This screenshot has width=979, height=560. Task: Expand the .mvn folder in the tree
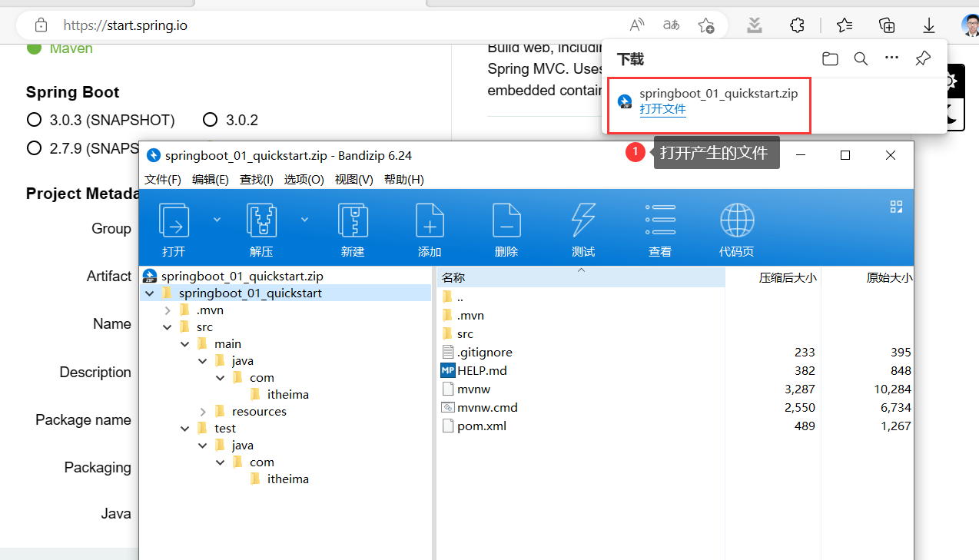(168, 310)
